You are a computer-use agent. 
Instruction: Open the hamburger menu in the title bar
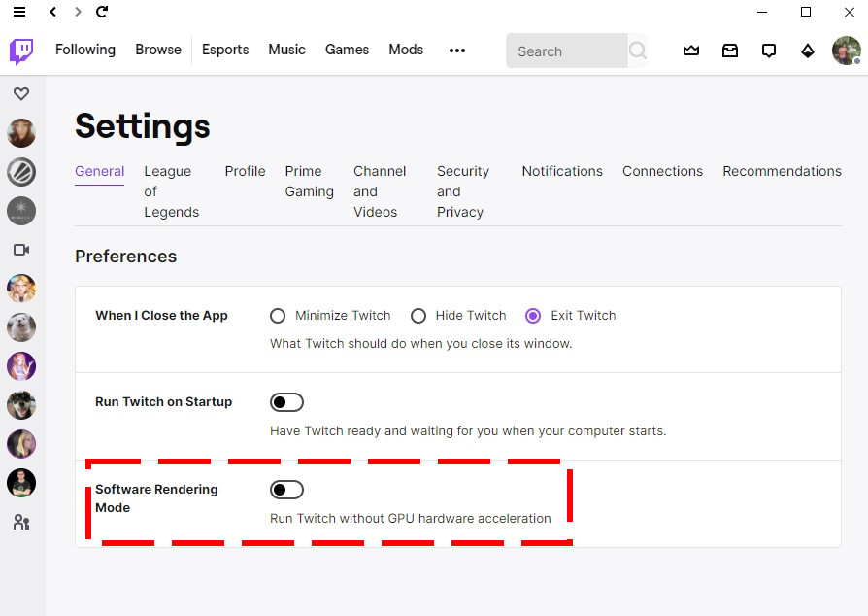(19, 12)
